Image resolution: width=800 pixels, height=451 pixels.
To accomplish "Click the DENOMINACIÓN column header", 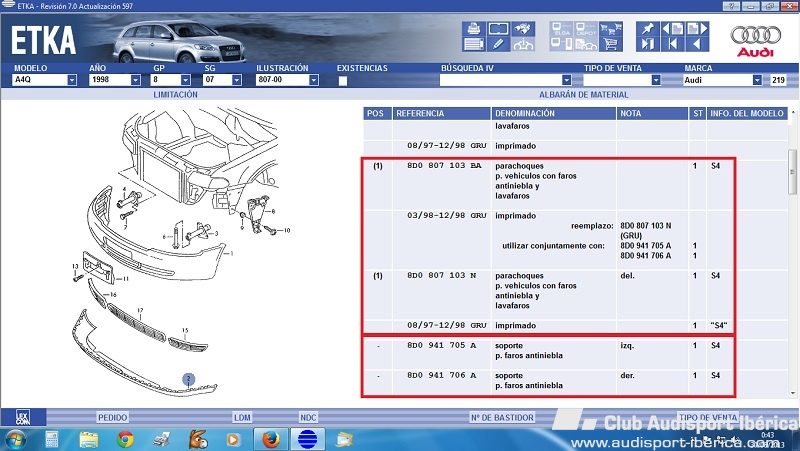I will [x=554, y=113].
